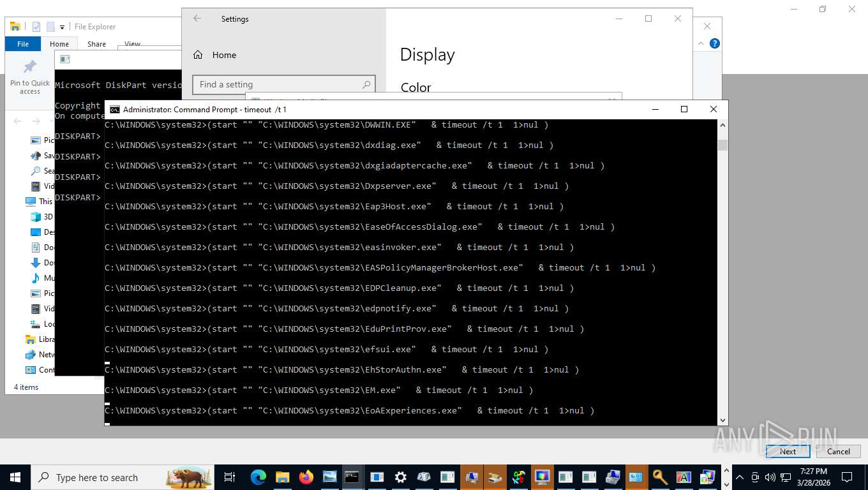Click the Next button
This screenshot has height=490, width=868.
point(788,451)
